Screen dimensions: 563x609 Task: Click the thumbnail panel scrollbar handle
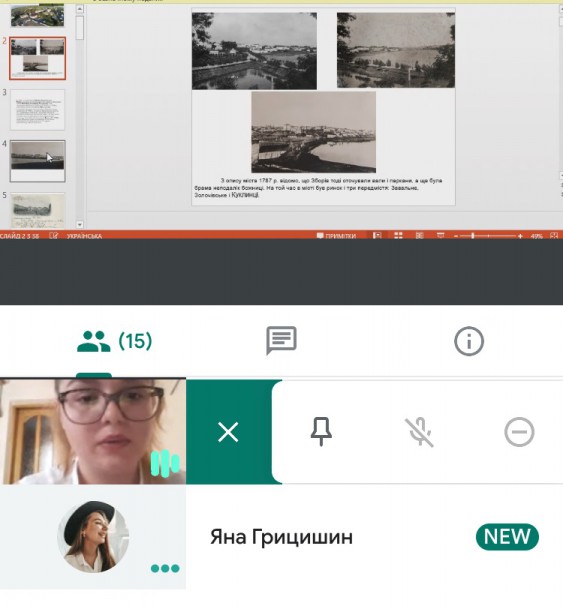coord(80,27)
